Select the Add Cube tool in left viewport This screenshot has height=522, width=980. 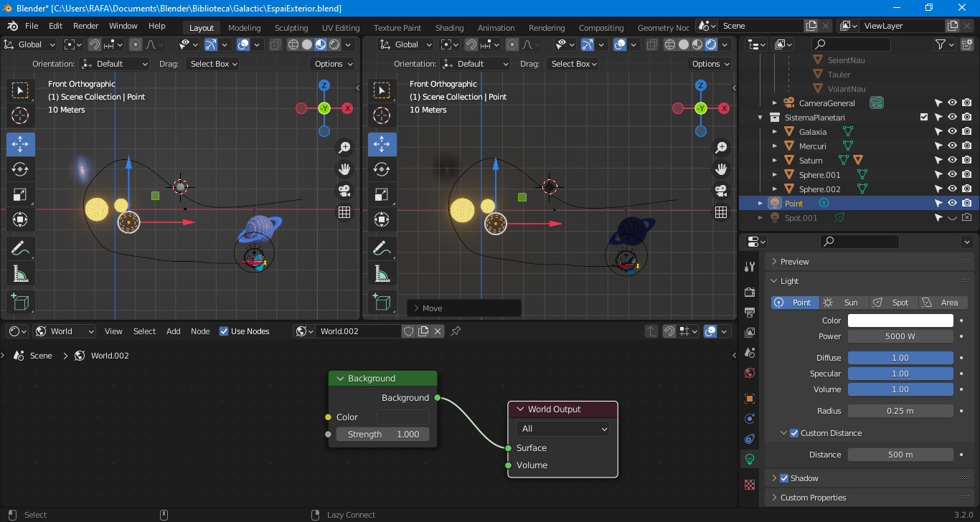(x=21, y=302)
